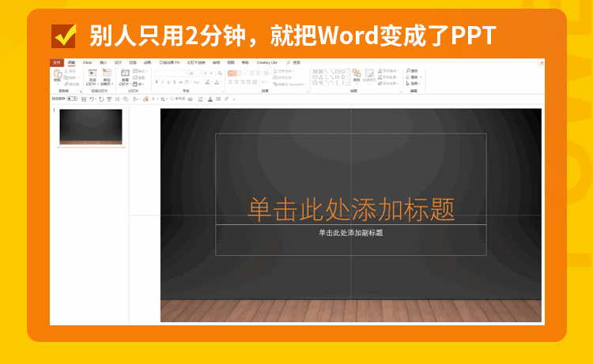Click the Cut scissors icon in clipboard group
Image resolution: width=593 pixels, height=364 pixels.
[x=66, y=71]
